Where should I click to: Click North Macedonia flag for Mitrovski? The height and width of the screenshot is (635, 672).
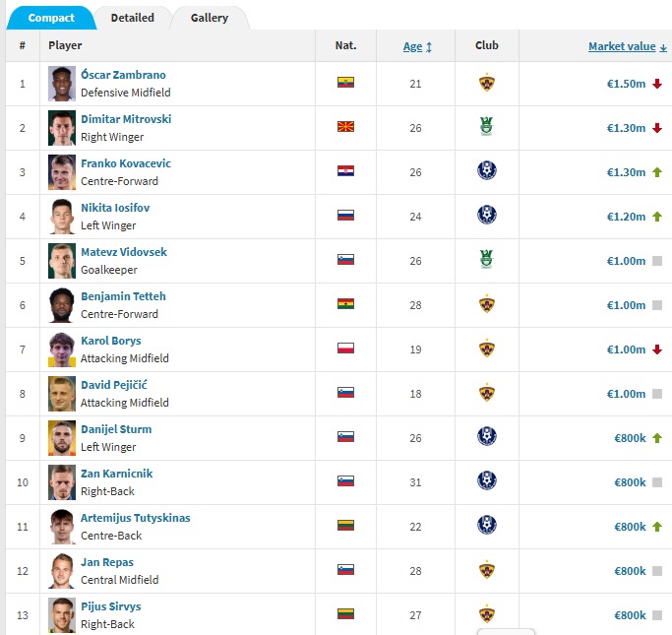(x=345, y=127)
